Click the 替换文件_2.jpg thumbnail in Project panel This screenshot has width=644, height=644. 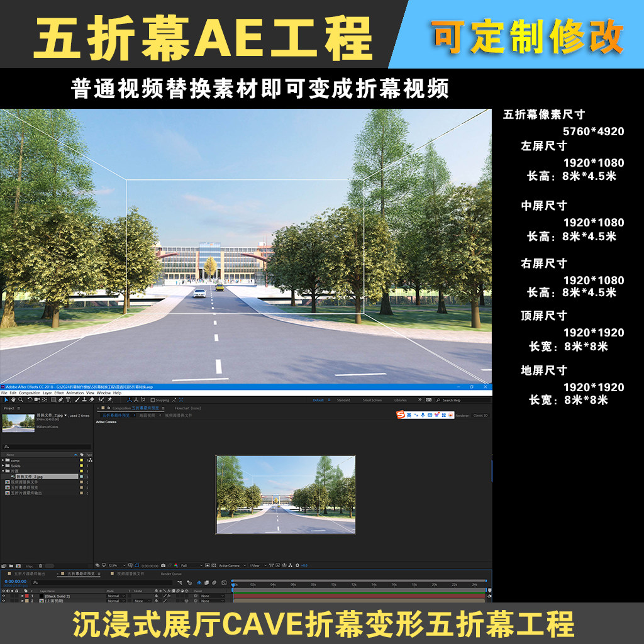pos(18,423)
